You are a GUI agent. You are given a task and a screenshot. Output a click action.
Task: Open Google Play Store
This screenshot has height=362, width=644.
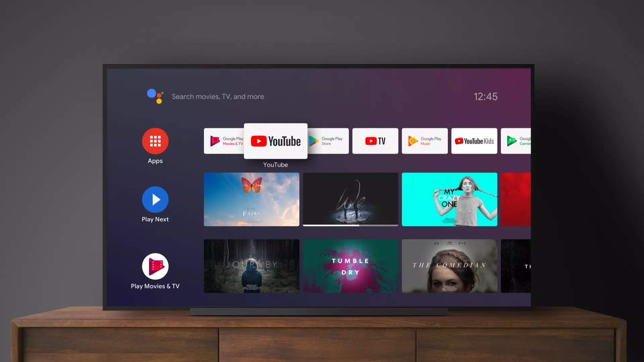(x=326, y=140)
